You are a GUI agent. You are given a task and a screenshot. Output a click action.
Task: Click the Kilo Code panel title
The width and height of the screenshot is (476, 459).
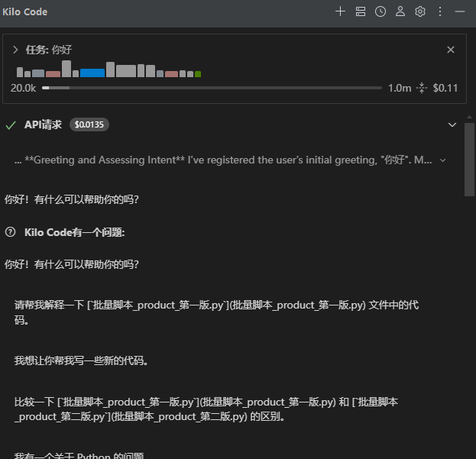pos(25,11)
